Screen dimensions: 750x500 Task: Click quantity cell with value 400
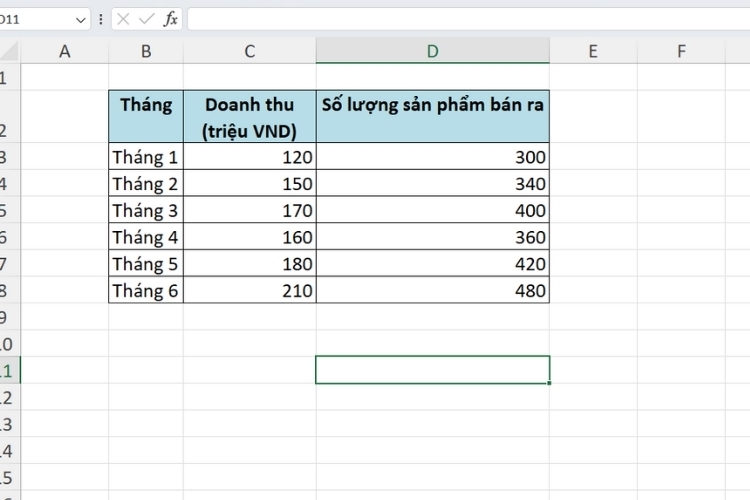432,210
